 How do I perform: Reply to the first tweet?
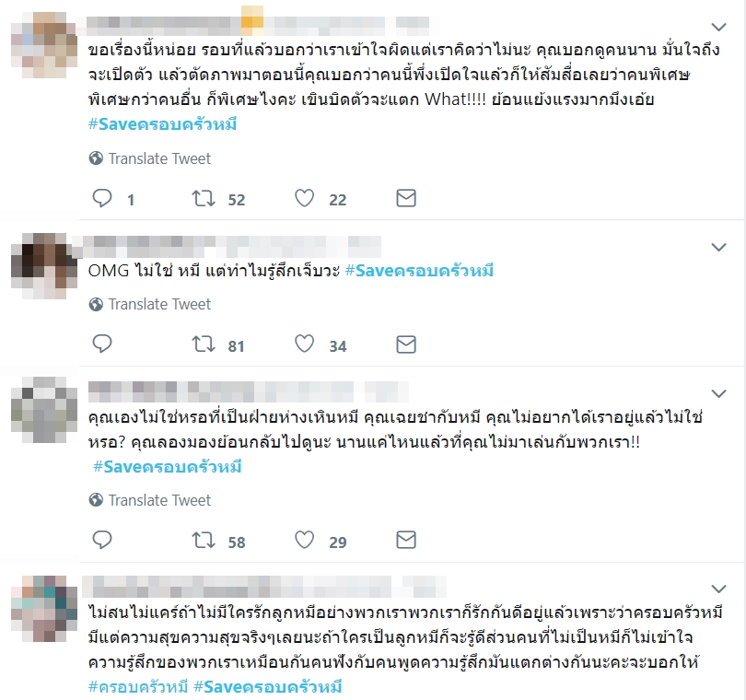point(102,198)
